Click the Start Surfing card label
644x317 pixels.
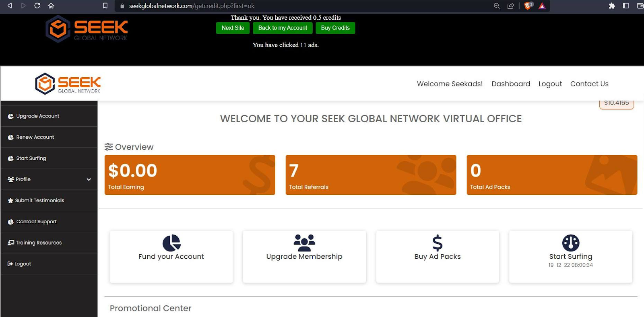[x=571, y=257]
